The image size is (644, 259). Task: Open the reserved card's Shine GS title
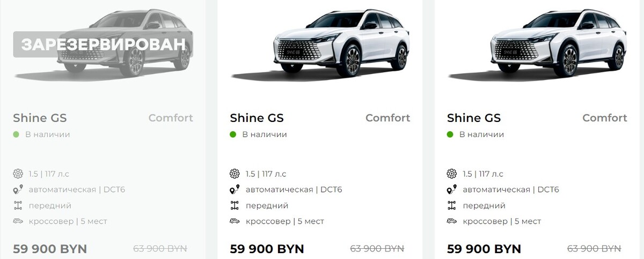40,118
